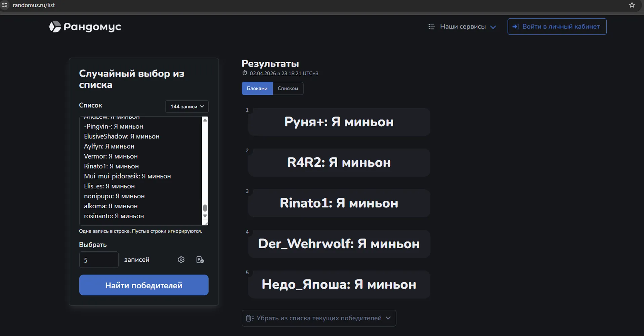Click Найти победителей button
The width and height of the screenshot is (644, 336).
click(144, 285)
